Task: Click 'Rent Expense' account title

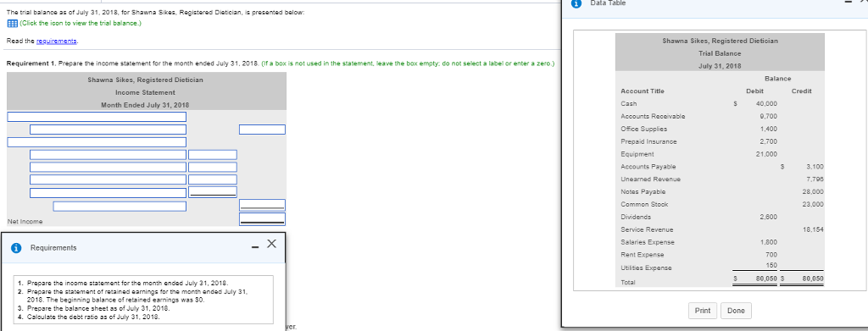Action: tap(643, 255)
